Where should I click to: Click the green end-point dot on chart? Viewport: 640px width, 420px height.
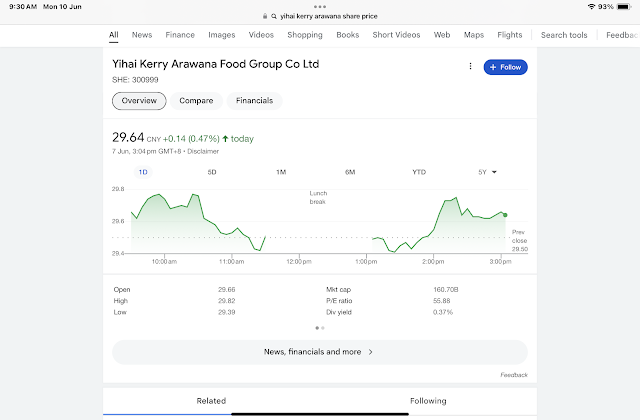[505, 215]
